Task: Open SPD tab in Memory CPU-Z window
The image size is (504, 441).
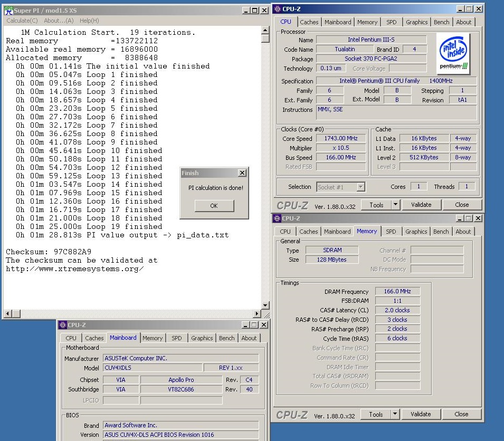Action: tap(391, 232)
